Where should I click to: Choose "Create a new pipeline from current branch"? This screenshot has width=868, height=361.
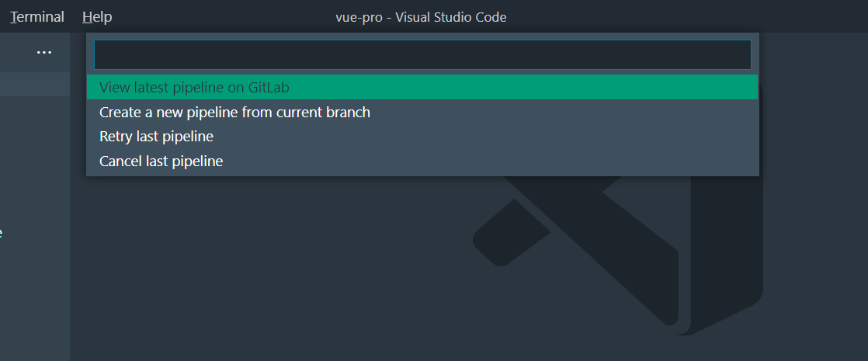(234, 113)
